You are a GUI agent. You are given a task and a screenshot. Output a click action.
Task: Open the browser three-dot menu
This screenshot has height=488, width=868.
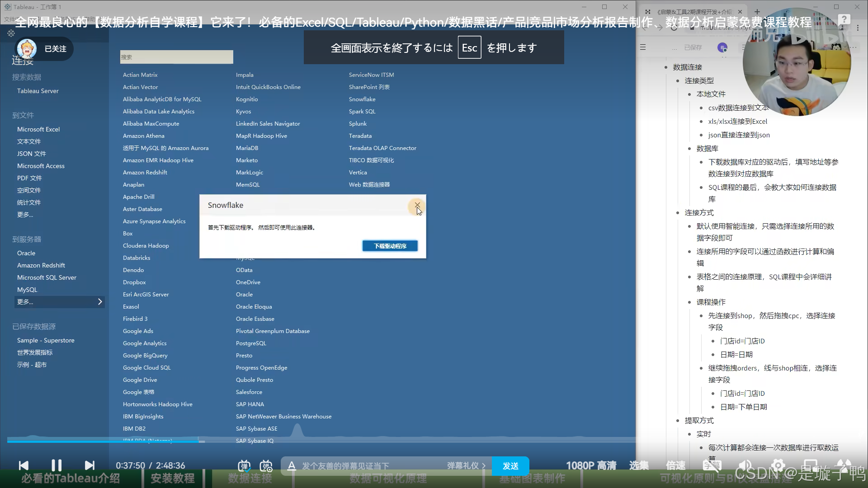pos(857,28)
